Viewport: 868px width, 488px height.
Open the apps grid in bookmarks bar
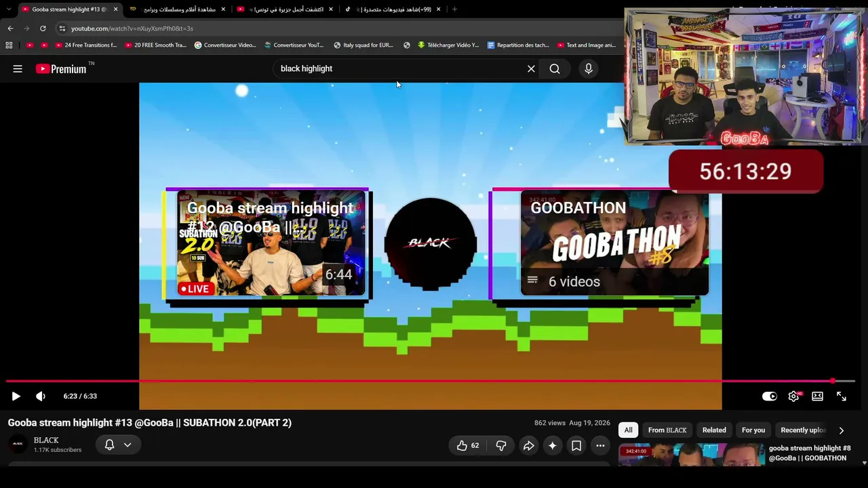[9, 45]
